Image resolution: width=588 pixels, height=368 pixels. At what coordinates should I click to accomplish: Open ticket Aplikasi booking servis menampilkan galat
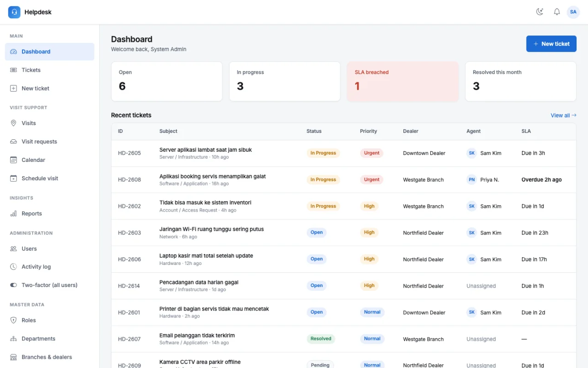213,176
